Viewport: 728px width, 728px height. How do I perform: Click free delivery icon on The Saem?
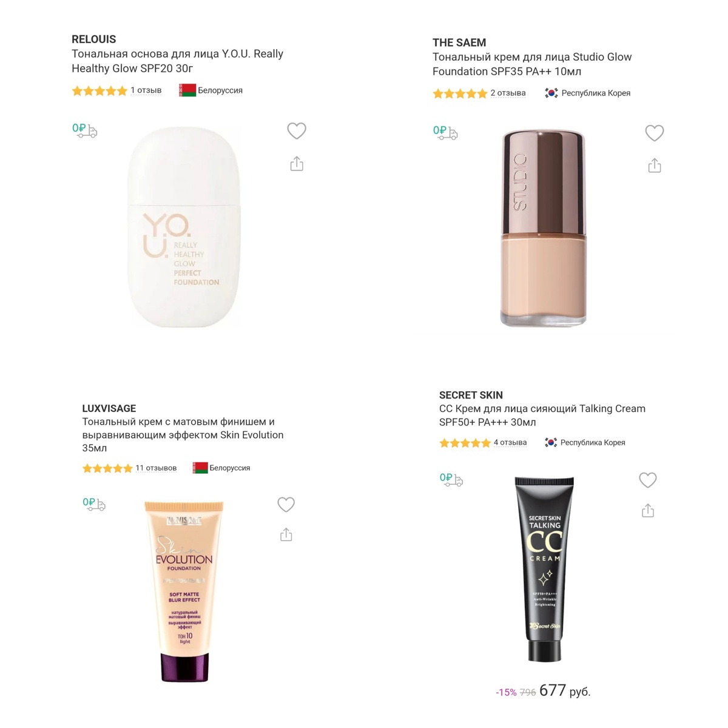(445, 132)
